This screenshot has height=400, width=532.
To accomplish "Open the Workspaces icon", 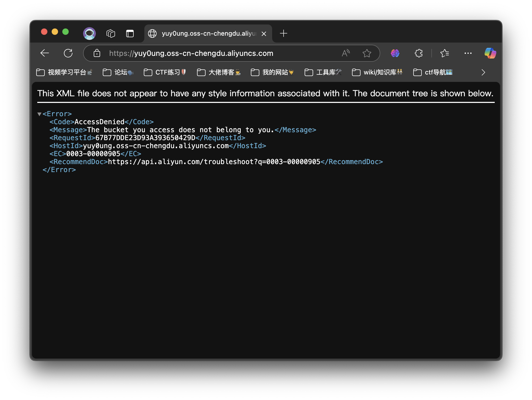I will click(x=111, y=34).
